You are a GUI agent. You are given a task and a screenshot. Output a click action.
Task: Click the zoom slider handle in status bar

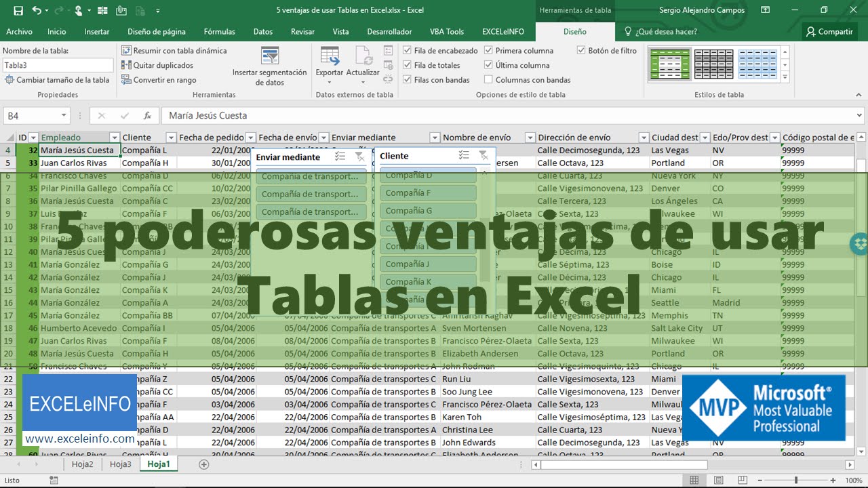797,481
